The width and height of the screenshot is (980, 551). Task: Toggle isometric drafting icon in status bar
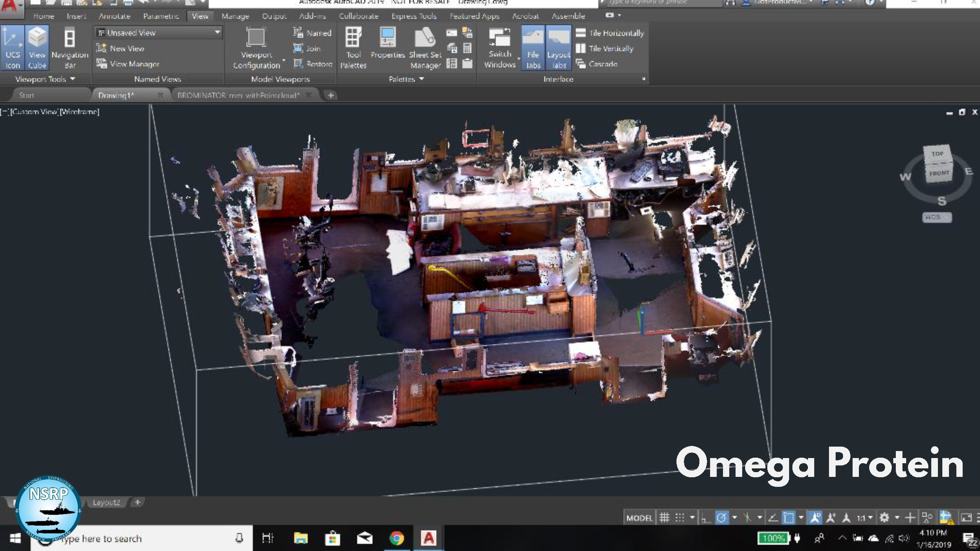(747, 518)
